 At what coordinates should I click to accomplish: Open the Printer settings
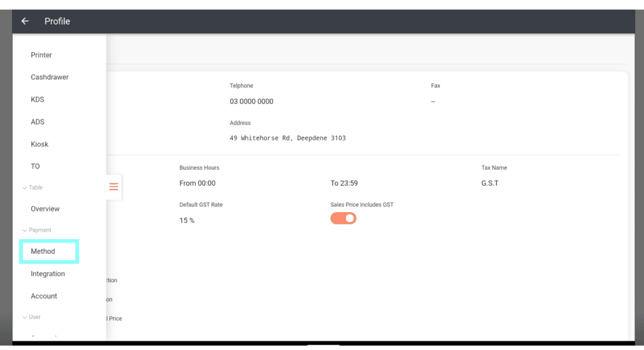coord(42,55)
